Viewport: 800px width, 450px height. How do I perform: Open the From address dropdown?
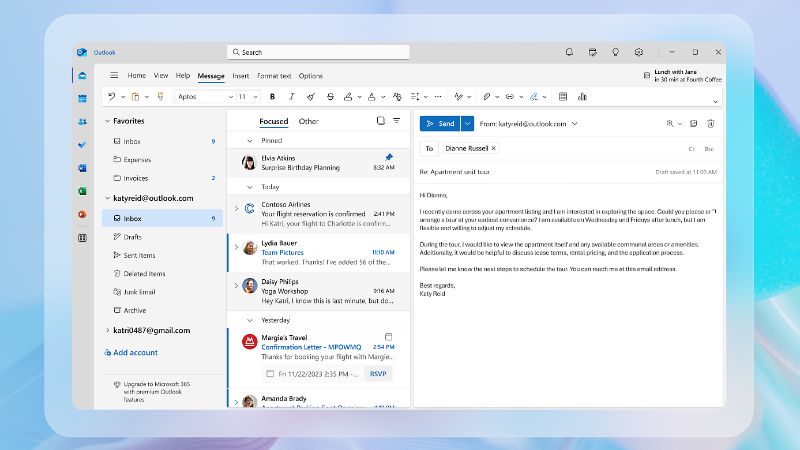coord(574,123)
